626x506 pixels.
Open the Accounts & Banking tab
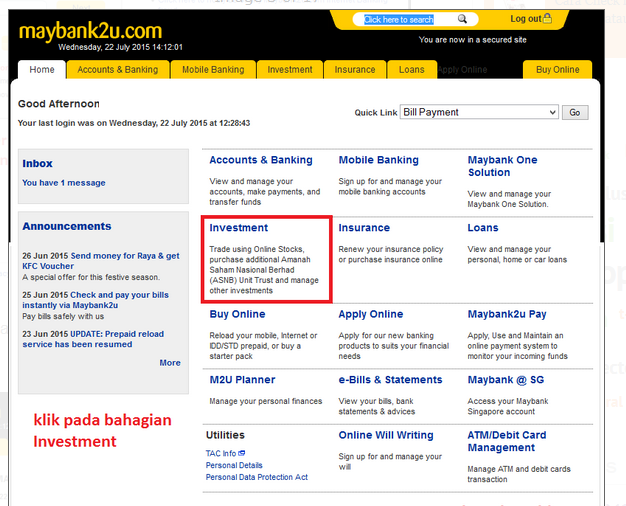click(x=118, y=69)
